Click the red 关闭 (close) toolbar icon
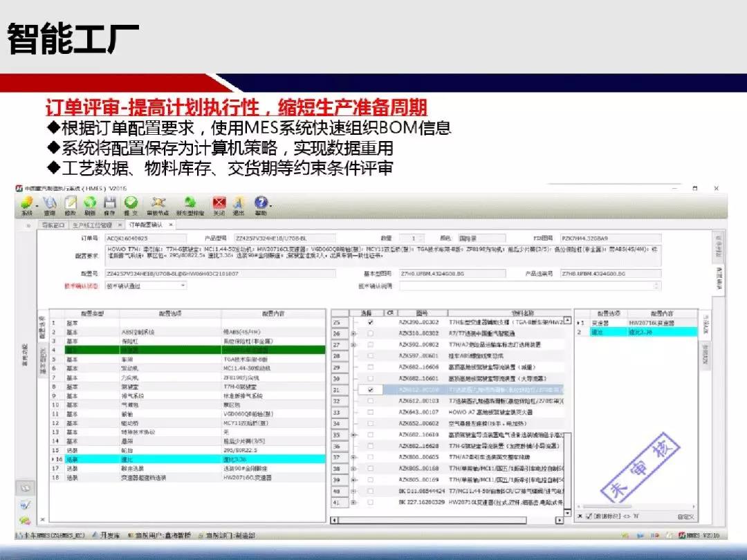 [x=219, y=203]
